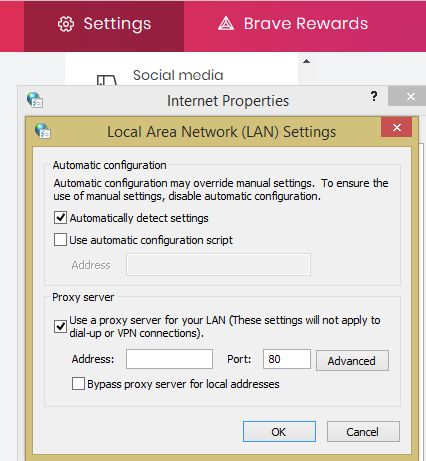Image resolution: width=426 pixels, height=461 pixels.
Task: Switch to the Brave Rewards tab
Action: (293, 24)
